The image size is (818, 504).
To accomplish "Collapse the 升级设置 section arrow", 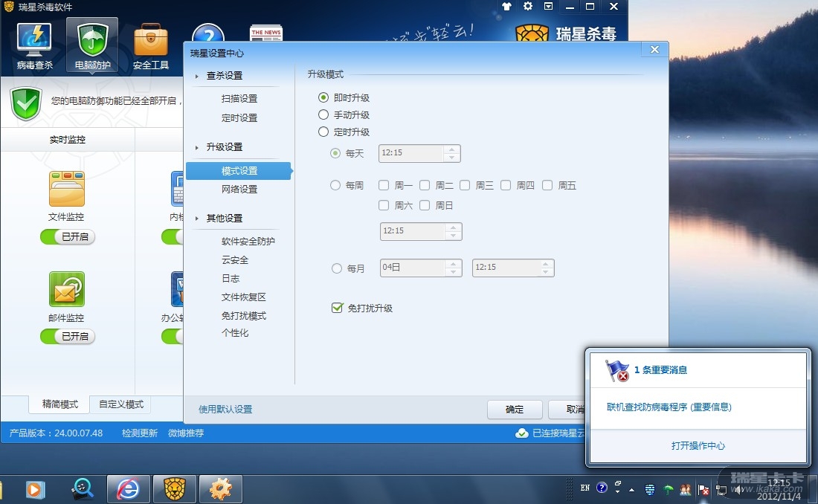I will (x=196, y=148).
